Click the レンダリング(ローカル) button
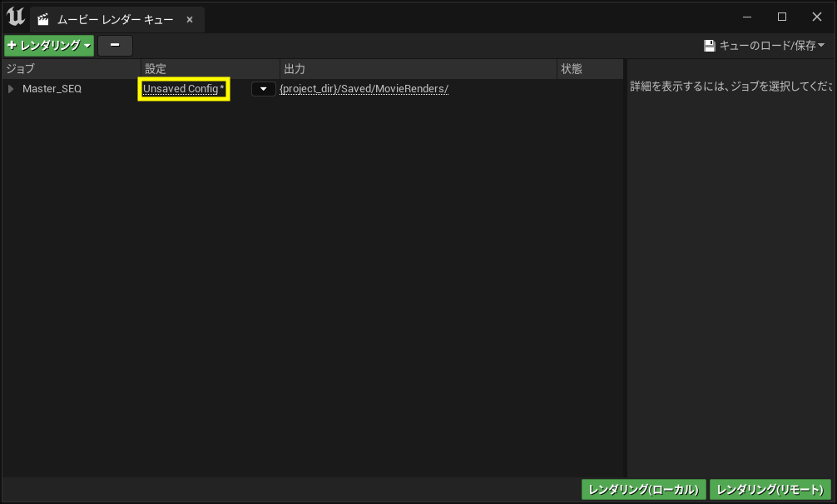The image size is (837, 504). 642,489
